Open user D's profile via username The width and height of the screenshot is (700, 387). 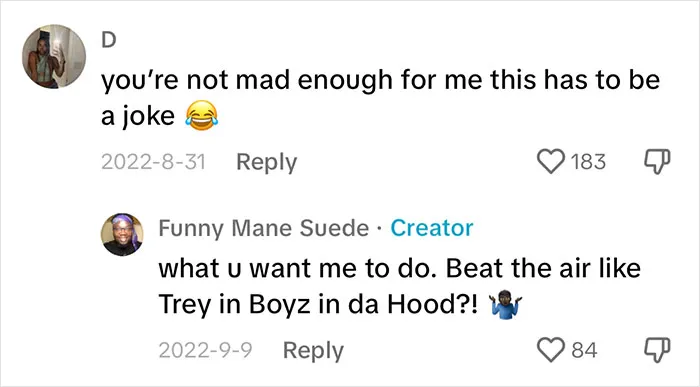pos(108,40)
